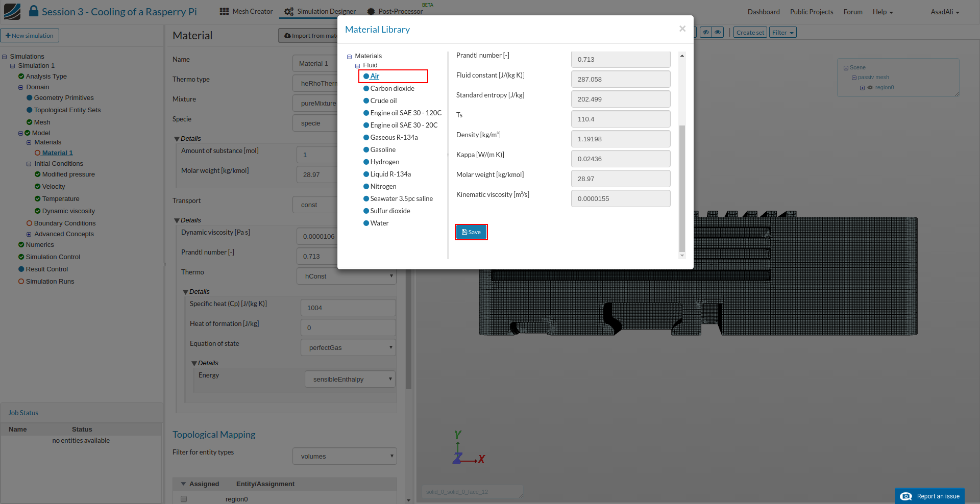Click green check icon of Modified pressure
The width and height of the screenshot is (980, 504).
38,174
